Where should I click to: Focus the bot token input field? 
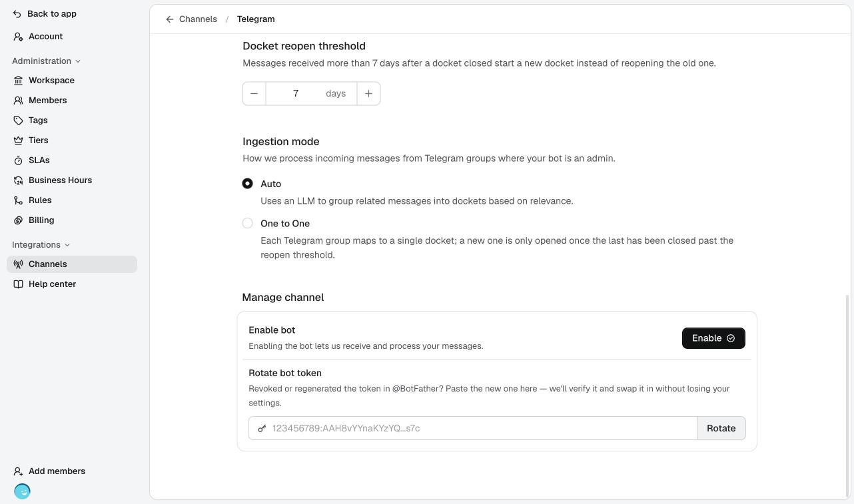coord(473,428)
